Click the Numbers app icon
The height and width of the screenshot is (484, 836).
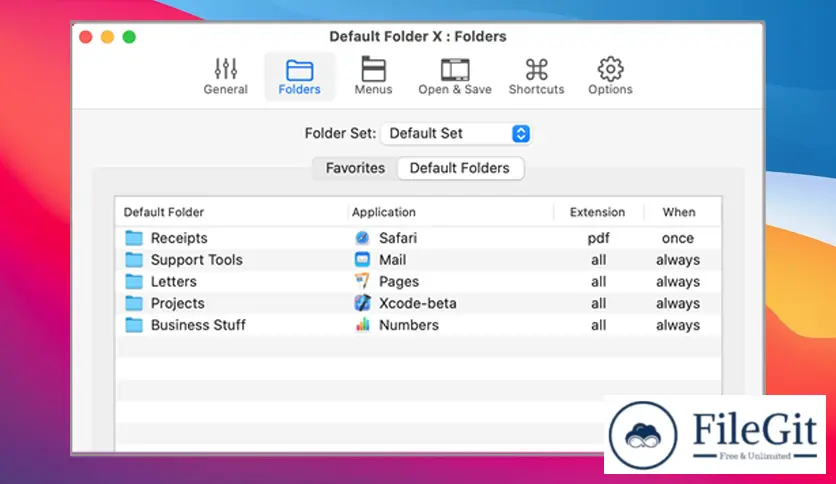pos(362,325)
